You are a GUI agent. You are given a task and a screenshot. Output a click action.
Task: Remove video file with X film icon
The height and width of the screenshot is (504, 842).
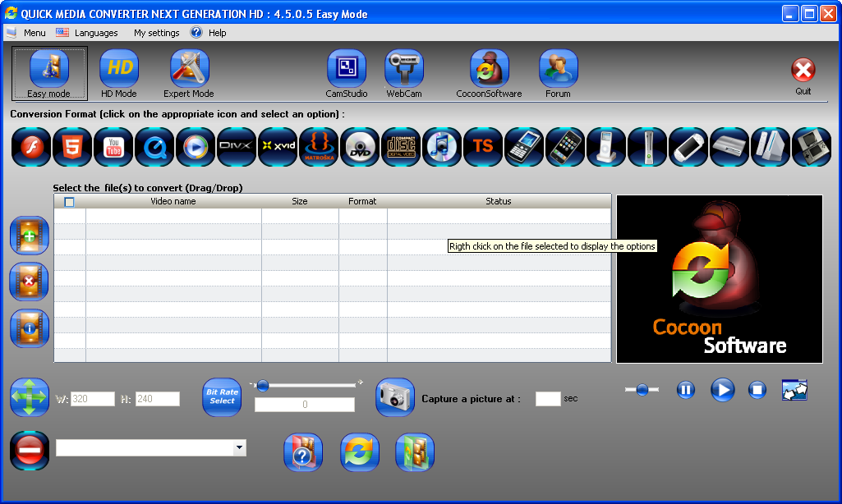30,282
